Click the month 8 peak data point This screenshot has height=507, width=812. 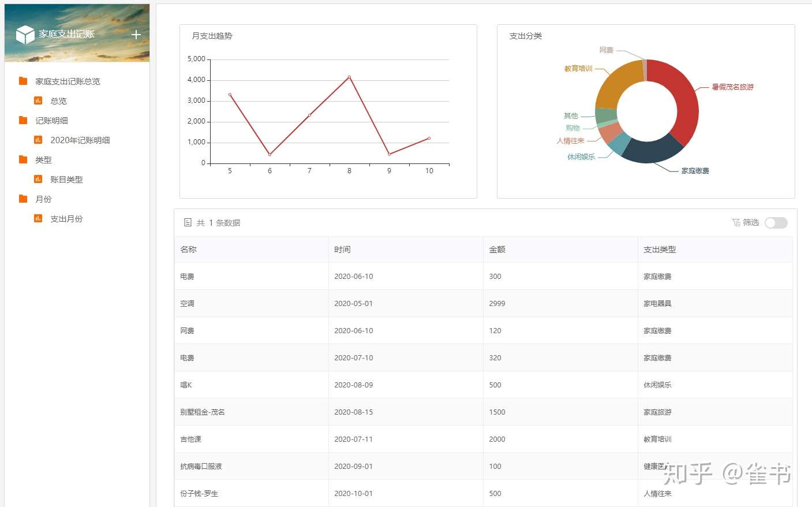pos(349,77)
